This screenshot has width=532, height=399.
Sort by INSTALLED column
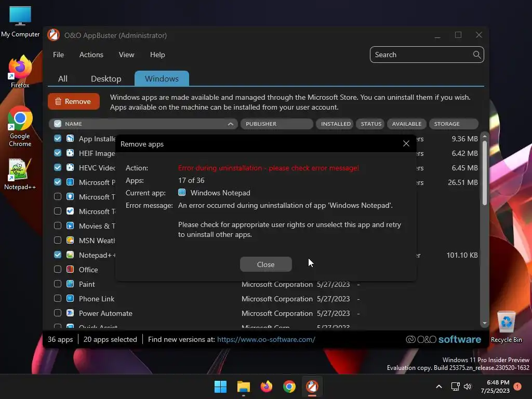tap(335, 124)
